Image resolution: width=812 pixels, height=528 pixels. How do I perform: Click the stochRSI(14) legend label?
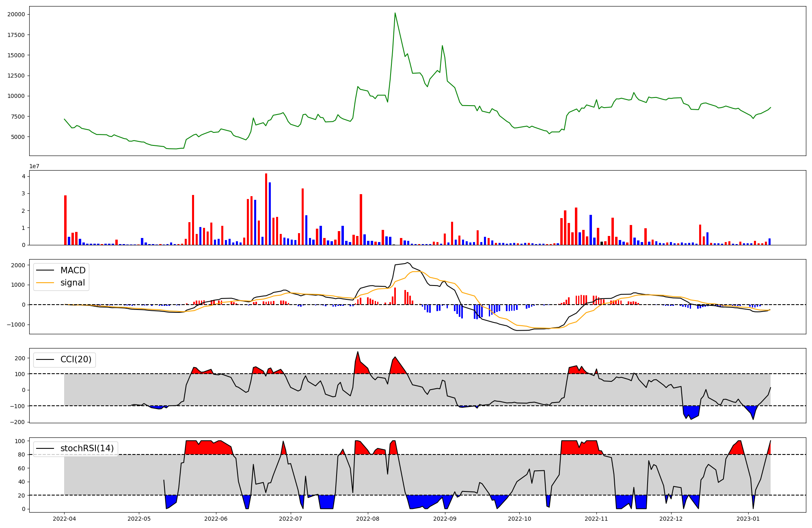click(87, 448)
